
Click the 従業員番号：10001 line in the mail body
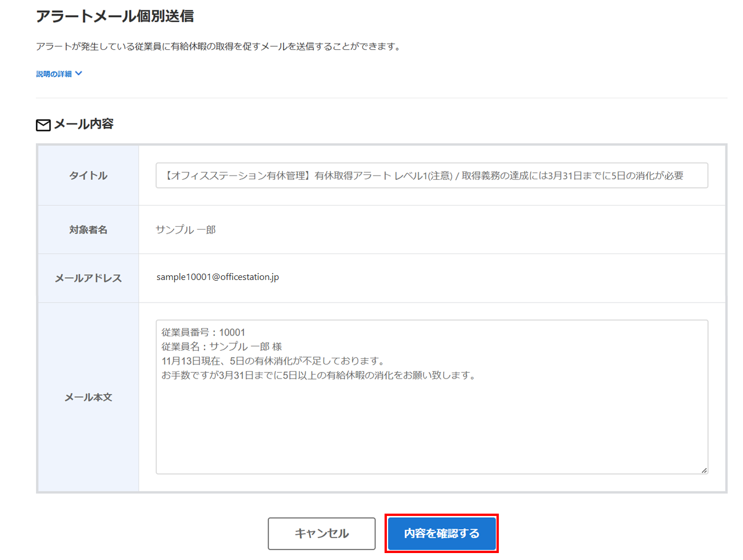tap(204, 332)
